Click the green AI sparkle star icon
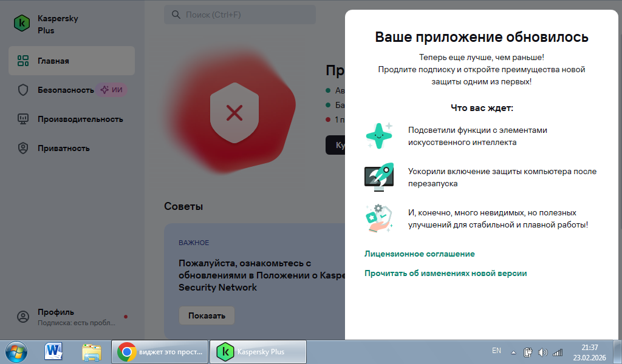This screenshot has width=622, height=364. point(379,135)
